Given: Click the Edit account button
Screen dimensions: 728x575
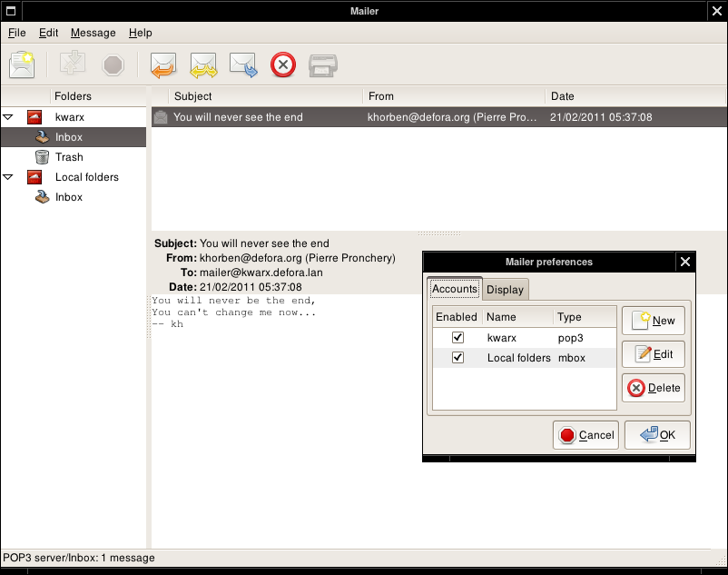Looking at the screenshot, I should (654, 354).
